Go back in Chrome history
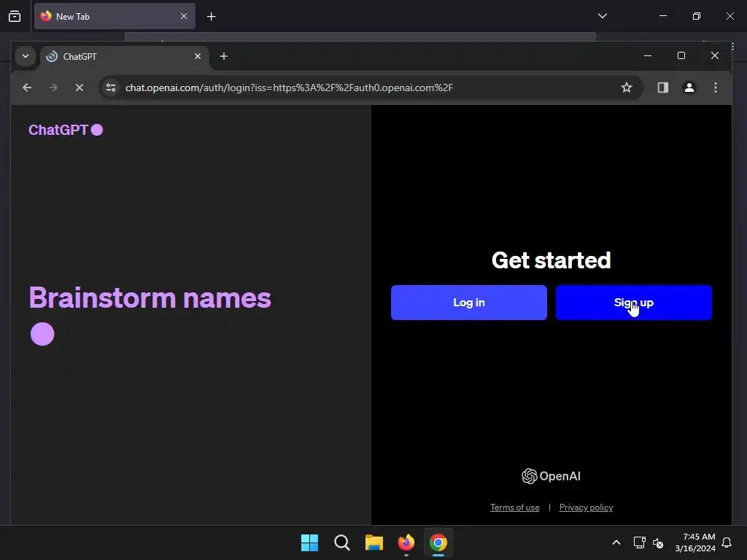This screenshot has width=747, height=560. [x=27, y=87]
